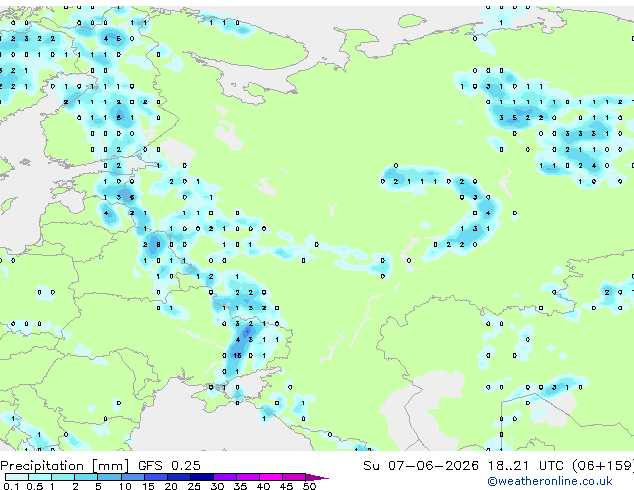Pick the 5–10 mm legend swatch

(109, 477)
